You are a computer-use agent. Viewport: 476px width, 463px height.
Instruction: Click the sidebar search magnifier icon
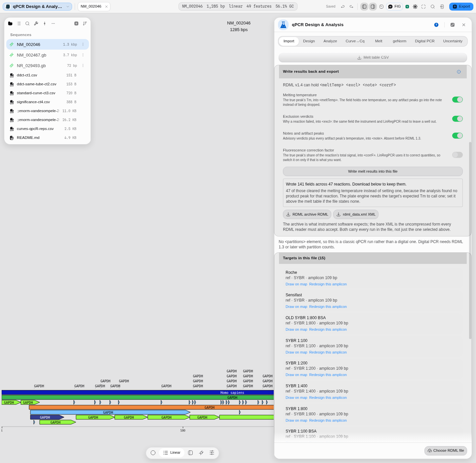pos(27,23)
